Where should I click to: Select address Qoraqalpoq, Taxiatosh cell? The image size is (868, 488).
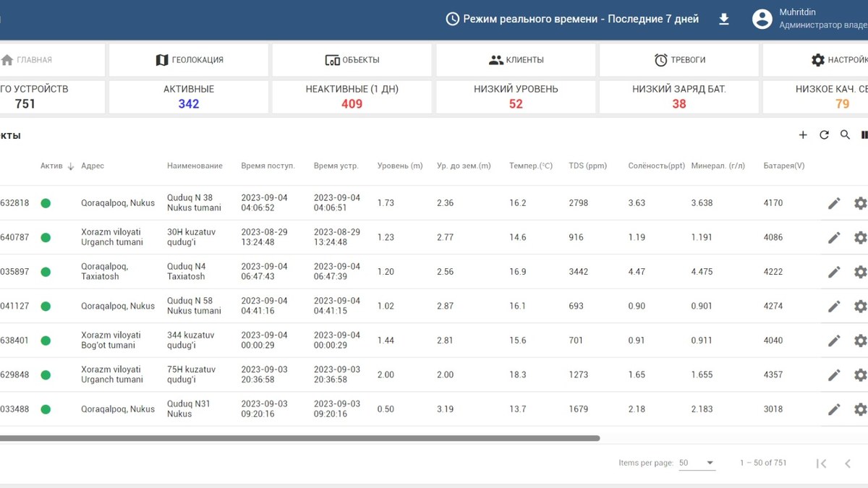pyautogui.click(x=105, y=272)
